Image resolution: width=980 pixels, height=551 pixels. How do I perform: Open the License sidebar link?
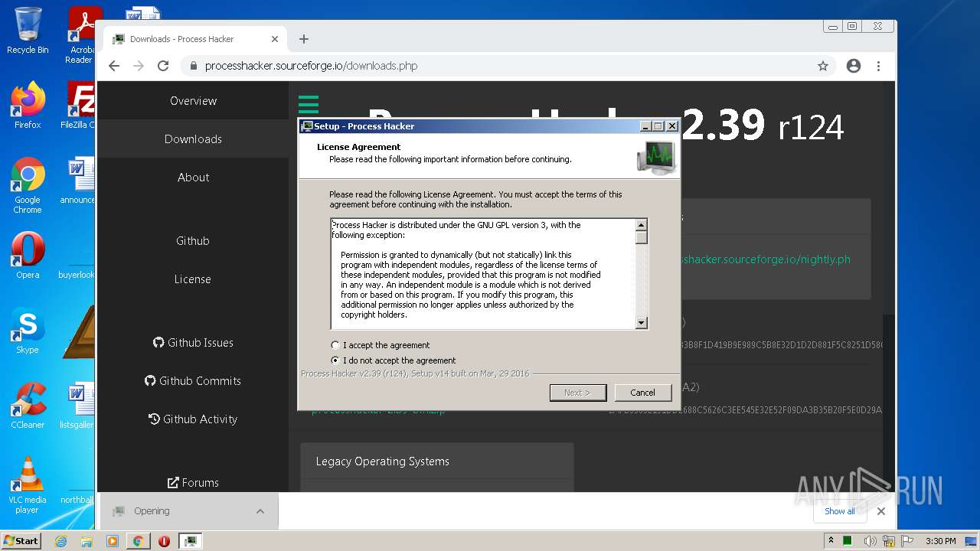click(193, 279)
